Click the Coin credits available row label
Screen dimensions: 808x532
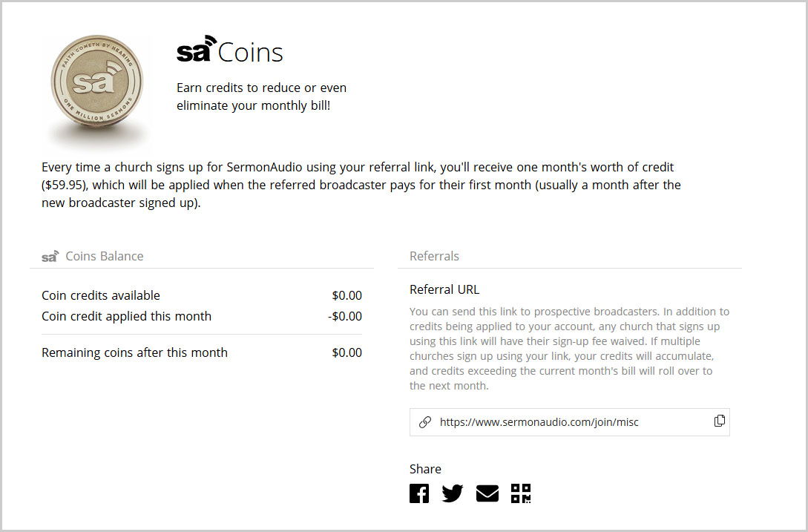(x=101, y=295)
